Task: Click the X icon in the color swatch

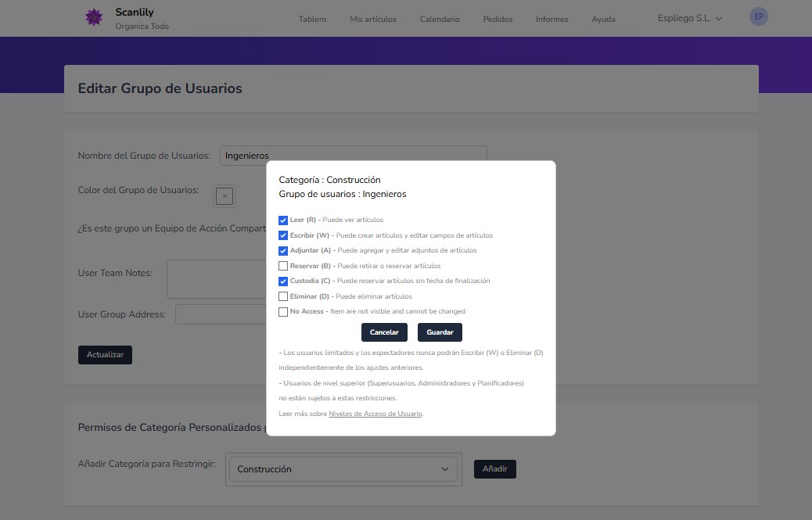Action: pyautogui.click(x=225, y=195)
